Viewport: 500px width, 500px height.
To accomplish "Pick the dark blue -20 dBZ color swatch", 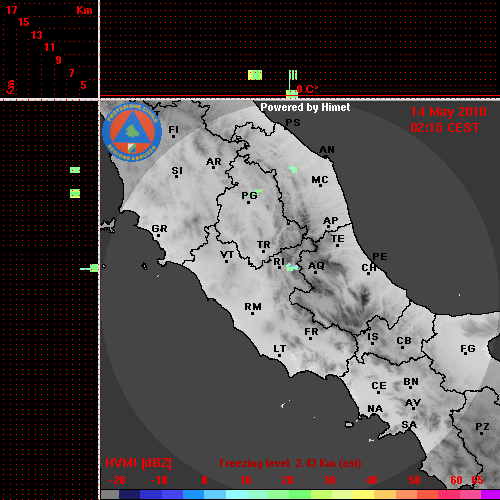I will [x=129, y=494].
